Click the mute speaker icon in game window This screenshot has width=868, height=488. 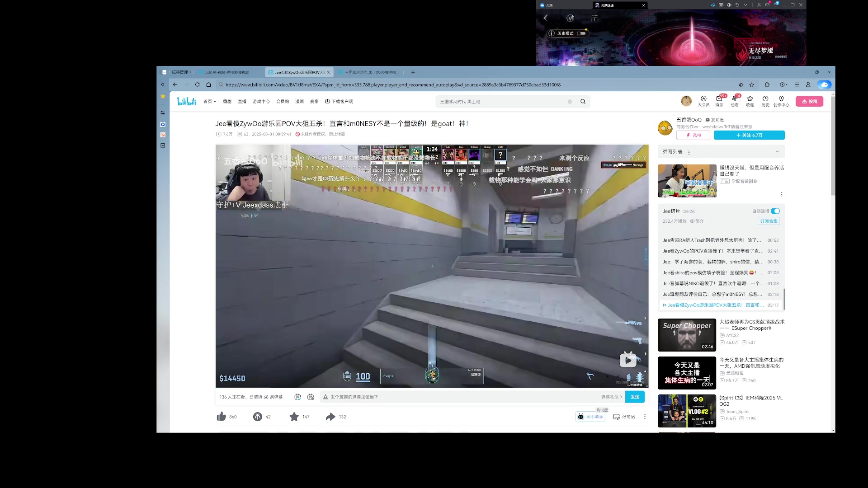pos(729,5)
